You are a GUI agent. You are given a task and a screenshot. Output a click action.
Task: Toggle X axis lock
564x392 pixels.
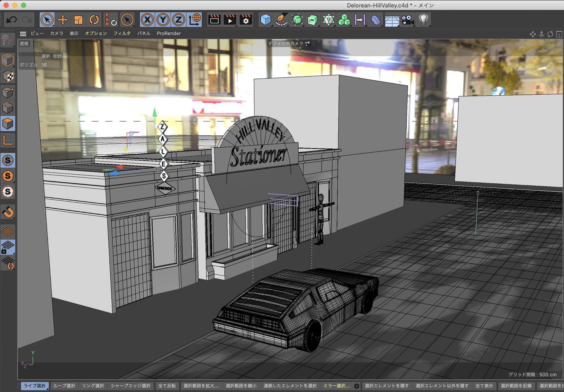click(x=147, y=20)
